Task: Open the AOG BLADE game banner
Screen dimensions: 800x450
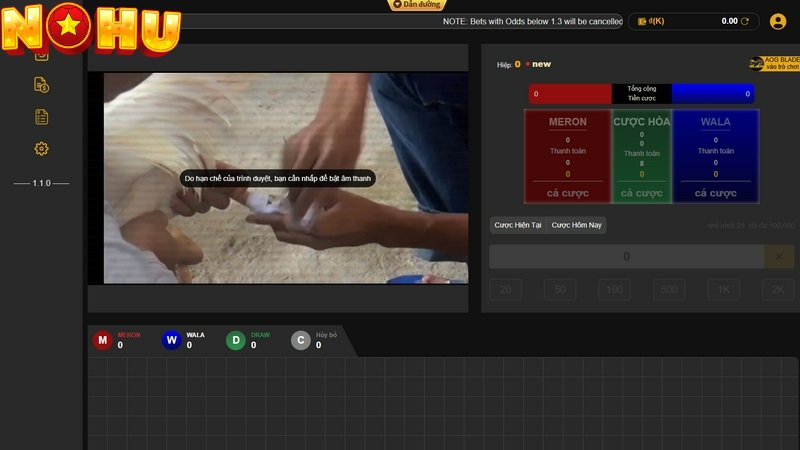Action: [x=774, y=63]
